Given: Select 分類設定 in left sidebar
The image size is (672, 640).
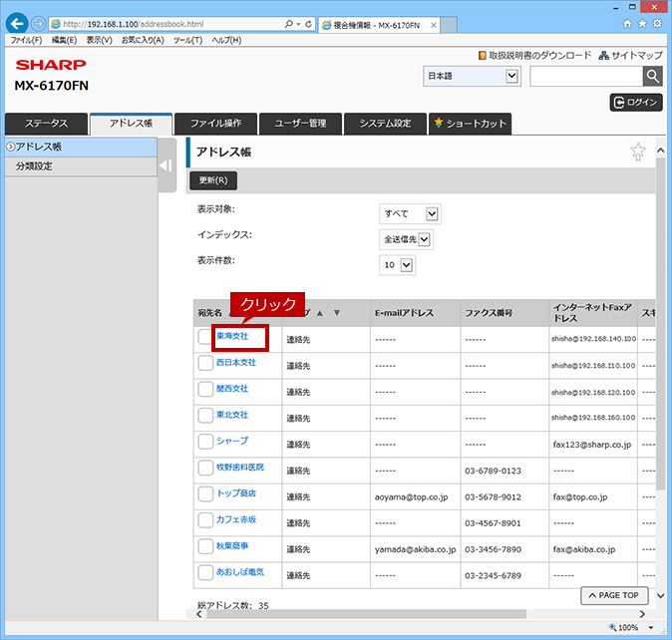Looking at the screenshot, I should click(x=81, y=166).
